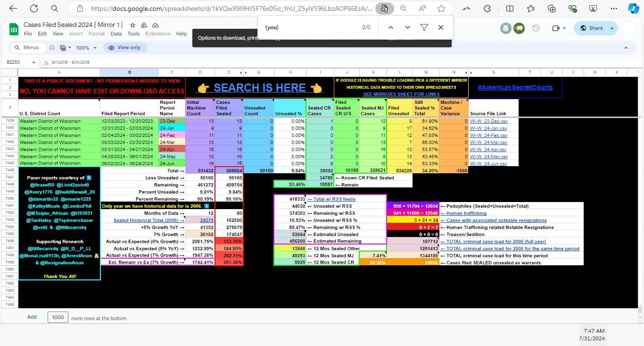Open the SEARCH IS HERE link
Viewport: 644px width, 346px height.
[259, 88]
